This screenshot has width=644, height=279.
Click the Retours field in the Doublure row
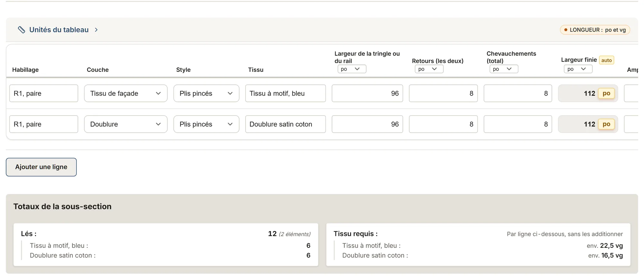[x=443, y=124]
